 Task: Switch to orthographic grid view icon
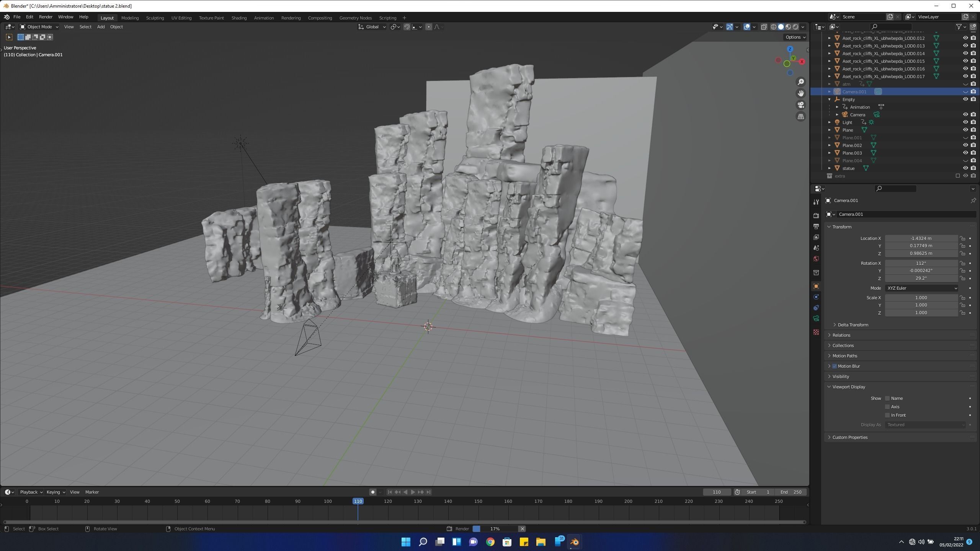click(x=800, y=117)
